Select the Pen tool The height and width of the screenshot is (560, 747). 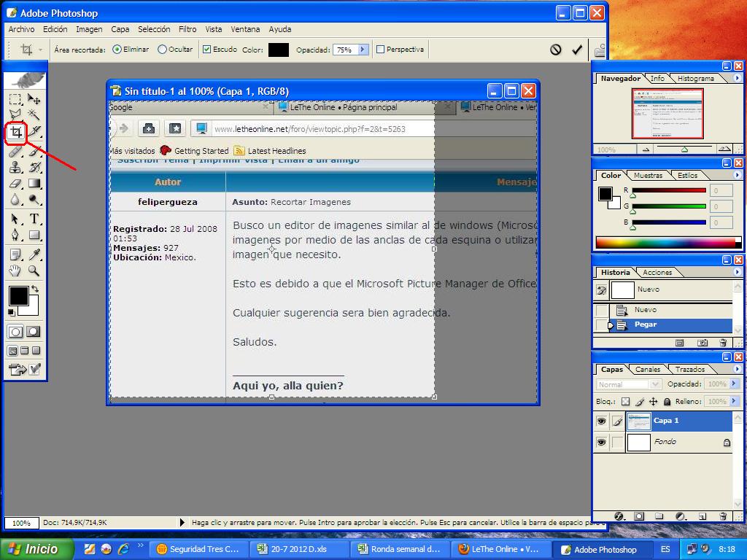(x=15, y=235)
